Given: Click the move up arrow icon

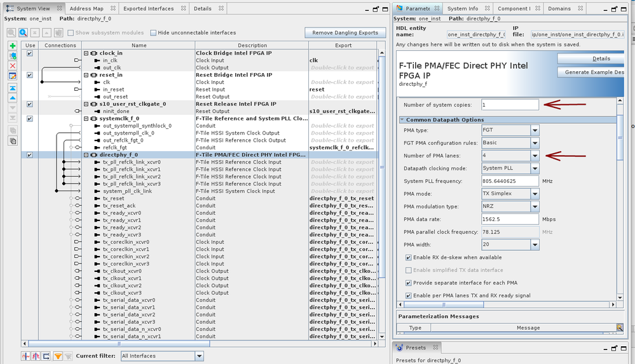Looking at the screenshot, I should tap(13, 98).
